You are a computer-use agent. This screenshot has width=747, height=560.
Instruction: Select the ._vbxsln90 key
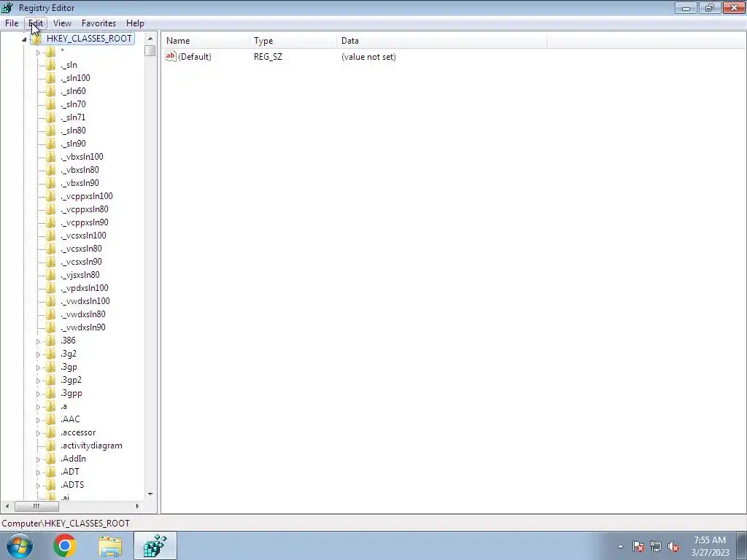pos(80,183)
